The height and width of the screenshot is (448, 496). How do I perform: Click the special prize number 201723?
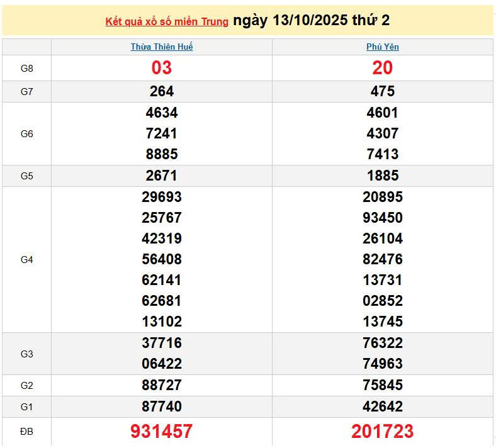click(382, 432)
